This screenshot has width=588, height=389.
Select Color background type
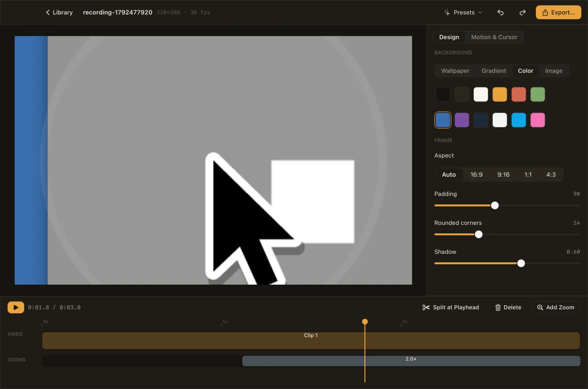525,71
